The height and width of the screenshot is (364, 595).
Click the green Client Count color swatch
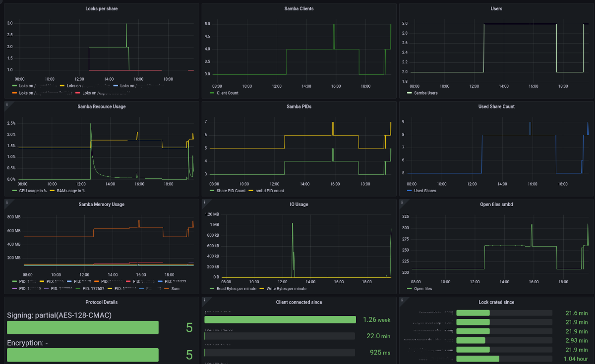(212, 93)
